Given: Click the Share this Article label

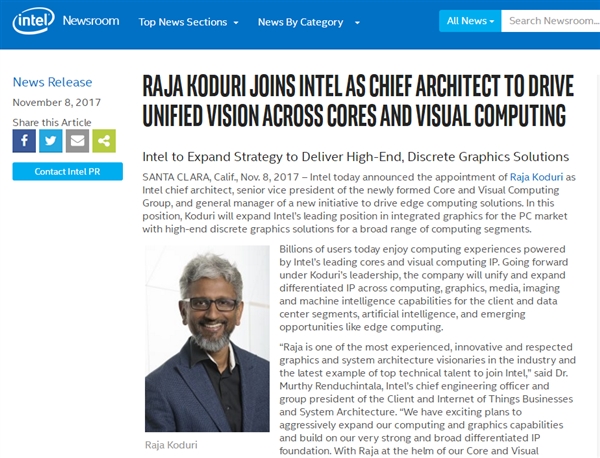Looking at the screenshot, I should click(52, 122).
